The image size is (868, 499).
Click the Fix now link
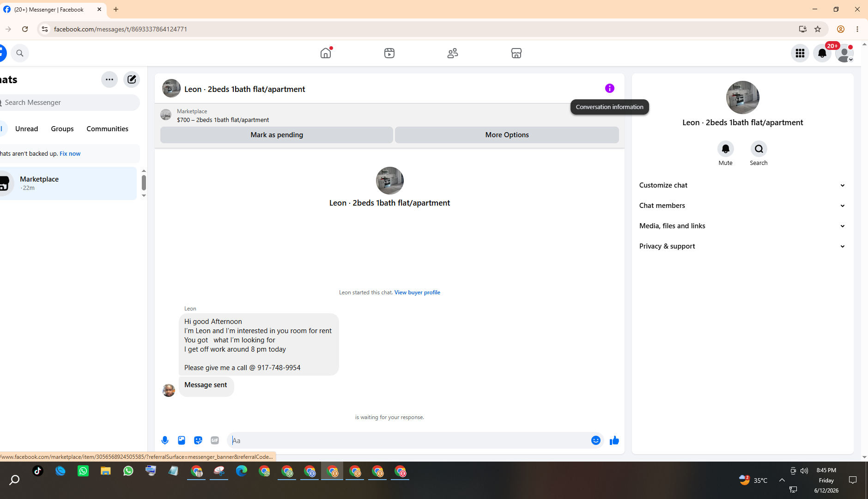pyautogui.click(x=70, y=154)
